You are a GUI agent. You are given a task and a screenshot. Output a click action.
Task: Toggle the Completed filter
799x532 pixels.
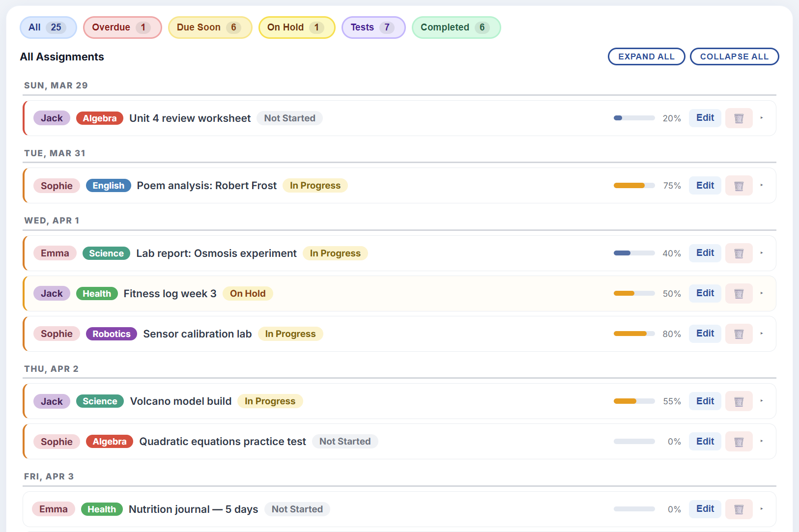click(x=456, y=27)
